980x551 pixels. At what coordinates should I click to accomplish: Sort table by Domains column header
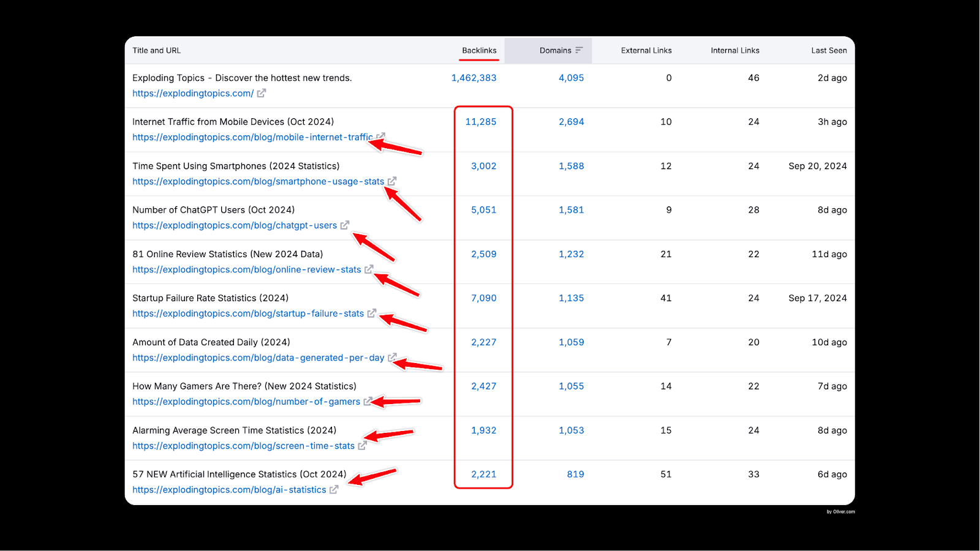click(x=555, y=50)
